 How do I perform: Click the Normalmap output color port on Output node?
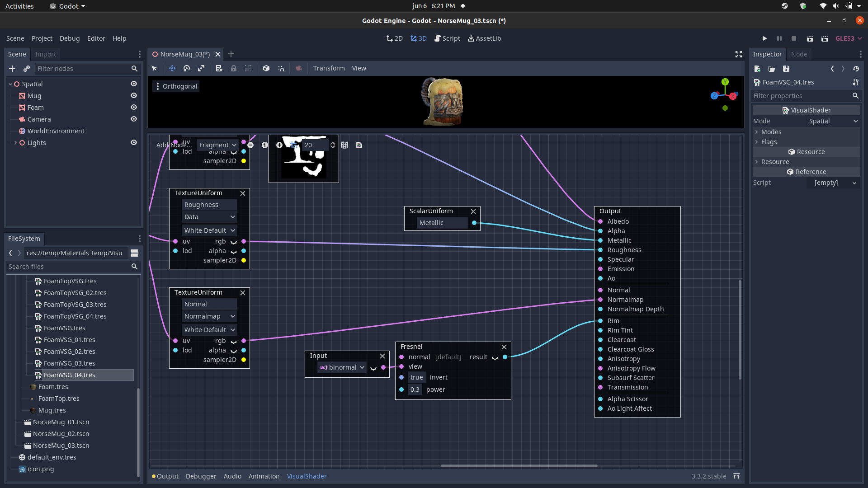(599, 300)
